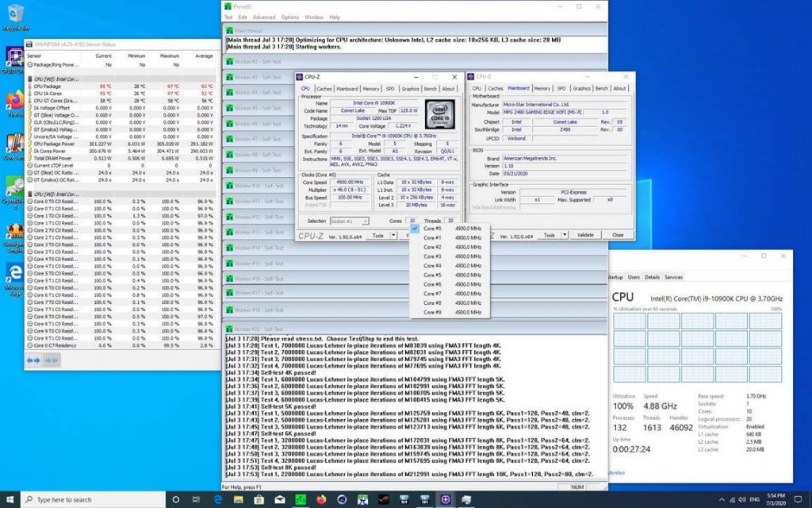Open the Socket #1 selection dropdown
The width and height of the screenshot is (812, 508).
tap(350, 221)
